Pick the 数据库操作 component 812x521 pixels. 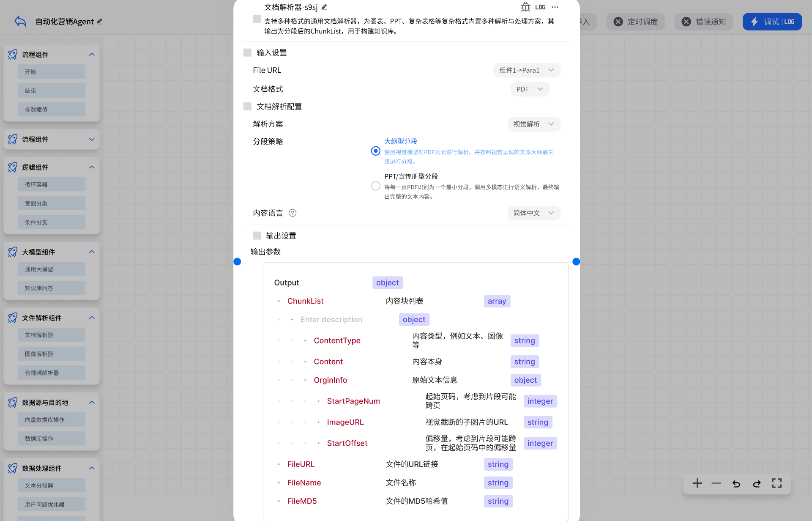click(x=52, y=439)
